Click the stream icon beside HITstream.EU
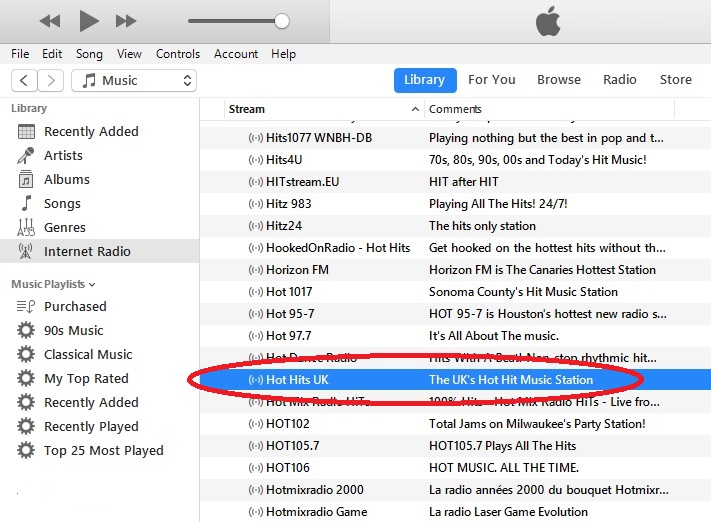711x522 pixels. [x=256, y=182]
